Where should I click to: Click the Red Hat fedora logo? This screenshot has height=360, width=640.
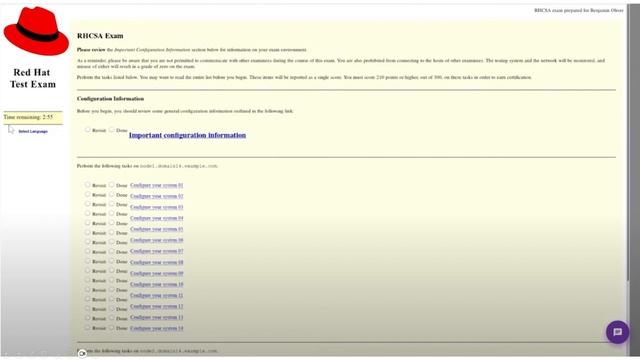[x=36, y=31]
